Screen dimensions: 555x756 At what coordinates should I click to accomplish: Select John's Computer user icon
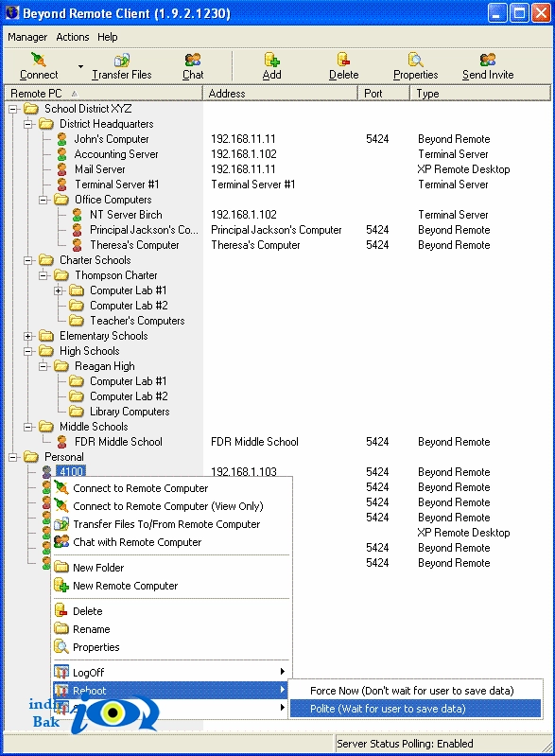point(61,139)
